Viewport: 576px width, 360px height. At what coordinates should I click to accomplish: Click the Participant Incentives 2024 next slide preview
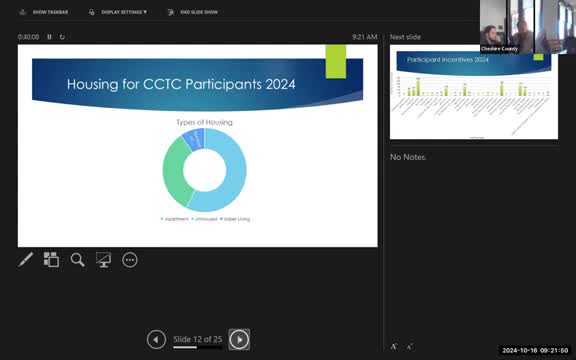click(474, 92)
